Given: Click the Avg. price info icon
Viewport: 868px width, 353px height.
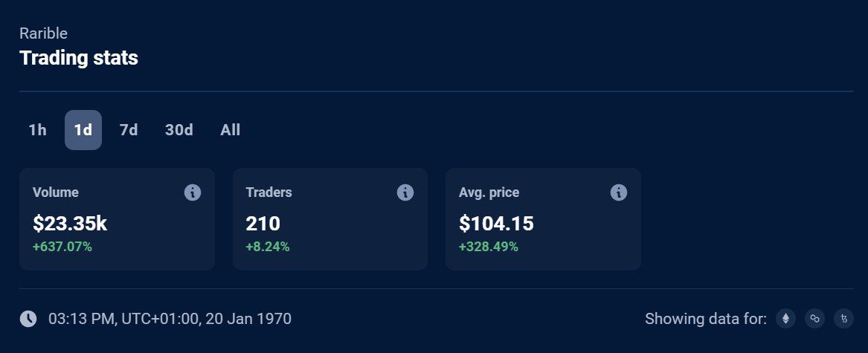Looking at the screenshot, I should pyautogui.click(x=619, y=192).
